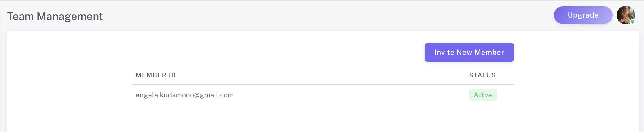Image resolution: width=644 pixels, height=132 pixels.
Task: Sort members by MEMBER ID header
Action: click(x=156, y=75)
